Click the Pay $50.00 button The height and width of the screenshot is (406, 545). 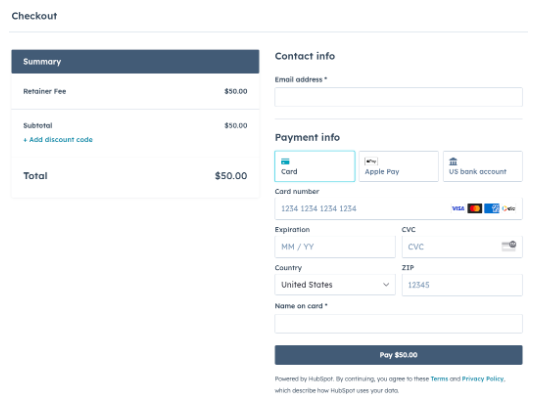tap(398, 355)
